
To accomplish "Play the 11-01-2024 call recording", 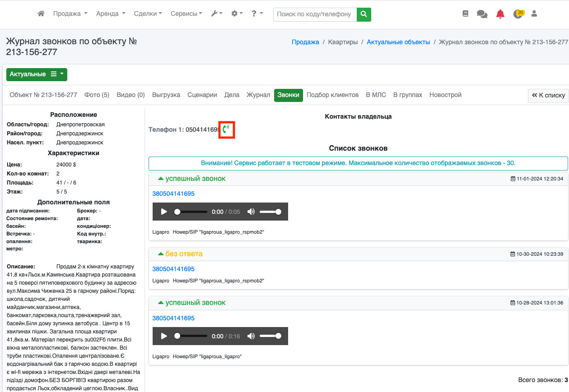I will coord(164,212).
